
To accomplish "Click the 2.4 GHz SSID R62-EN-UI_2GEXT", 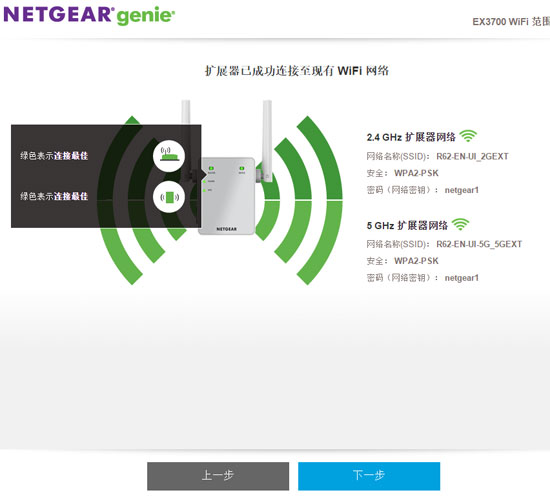I will pos(472,156).
